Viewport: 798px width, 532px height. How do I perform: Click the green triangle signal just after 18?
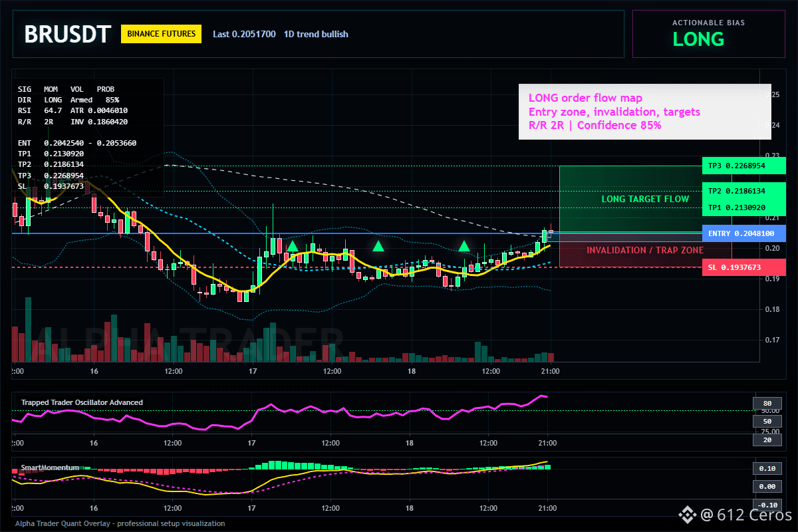click(464, 246)
